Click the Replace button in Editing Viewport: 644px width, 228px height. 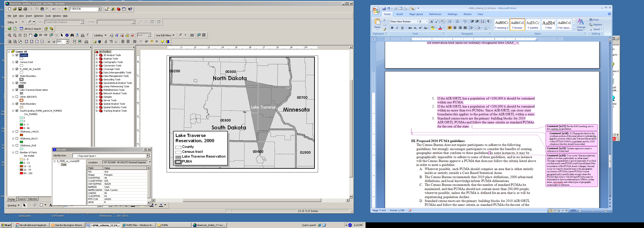click(596, 25)
